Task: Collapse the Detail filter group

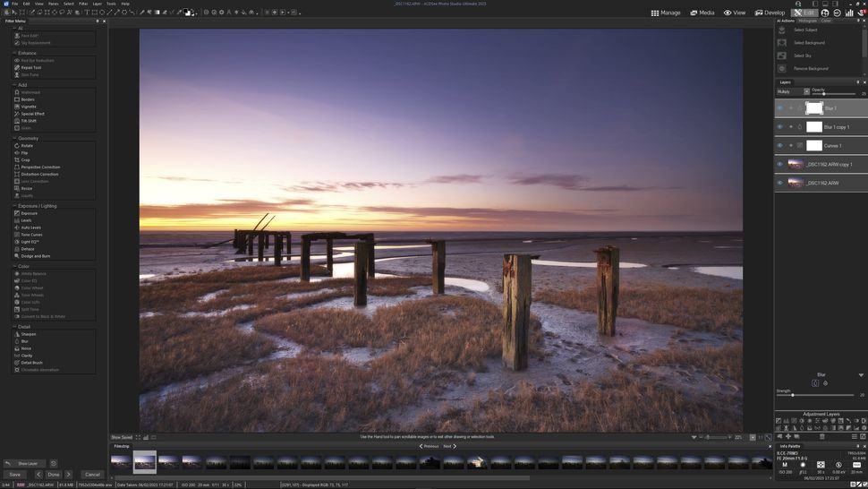Action: (x=14, y=327)
